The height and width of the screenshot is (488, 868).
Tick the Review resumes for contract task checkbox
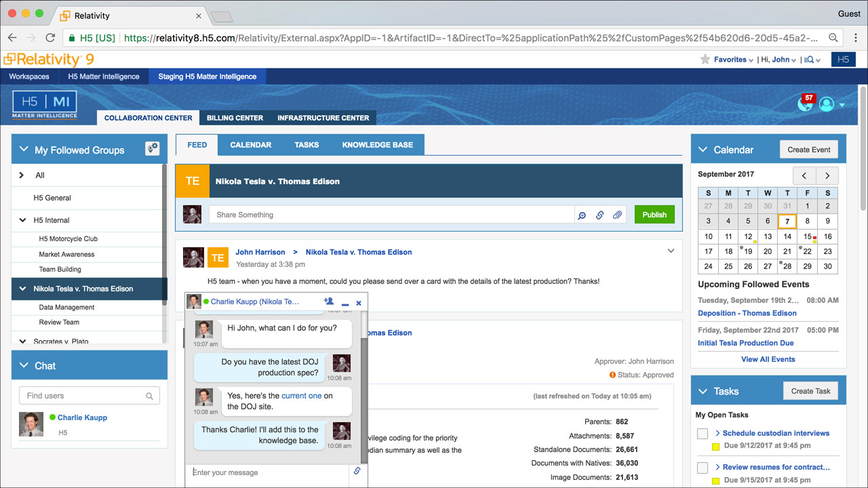(x=703, y=468)
